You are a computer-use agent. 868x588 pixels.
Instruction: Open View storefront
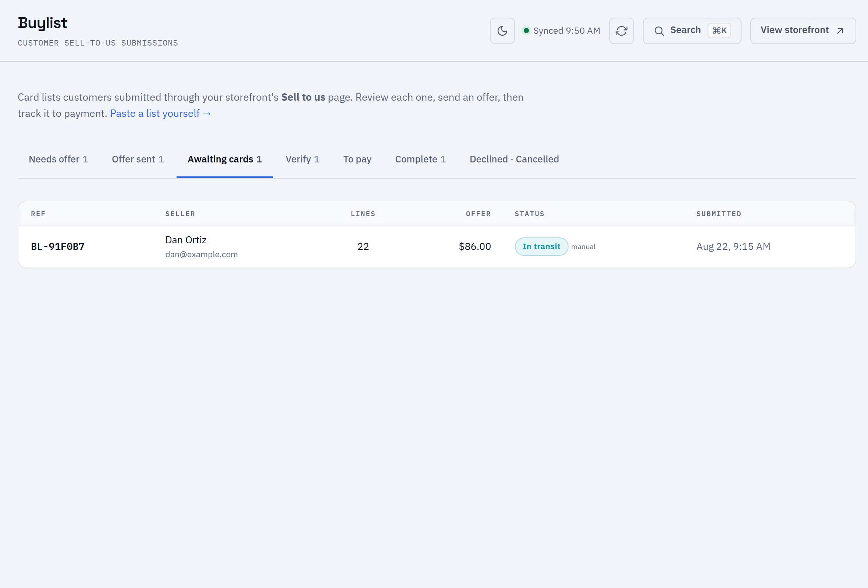pyautogui.click(x=803, y=31)
